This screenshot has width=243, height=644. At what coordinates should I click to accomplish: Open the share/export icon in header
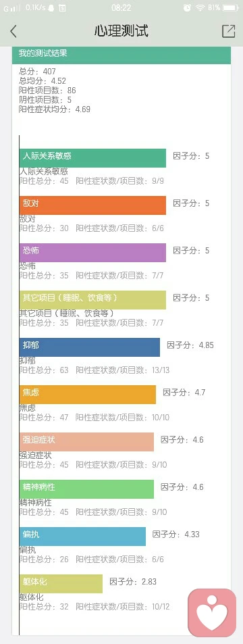click(x=228, y=31)
